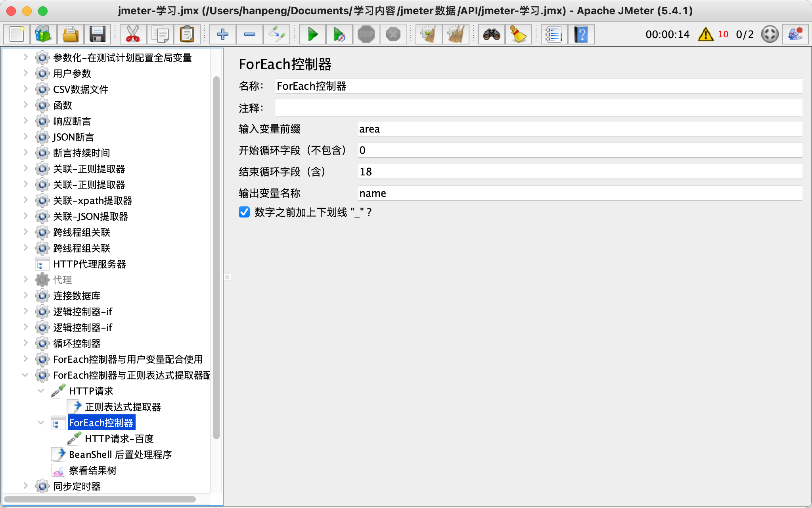
Task: Expand the CSV数据文件 tree node
Action: [x=25, y=89]
